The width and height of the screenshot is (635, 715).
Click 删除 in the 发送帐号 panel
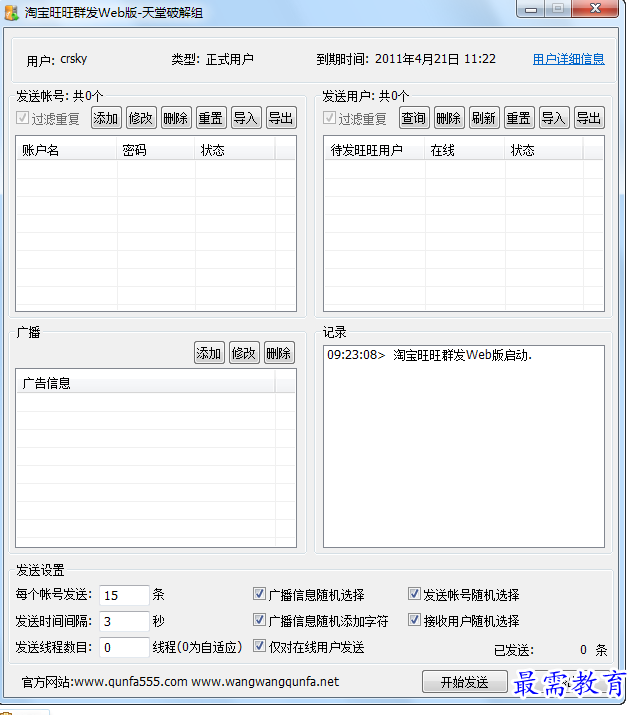[x=176, y=118]
